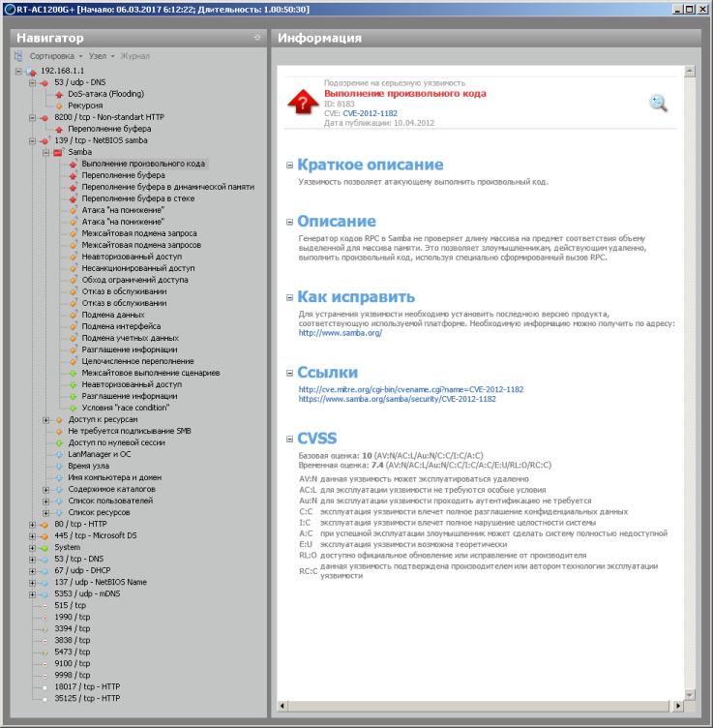713x728 pixels.
Task: Open the samba.org security CVE link
Action: (x=397, y=399)
